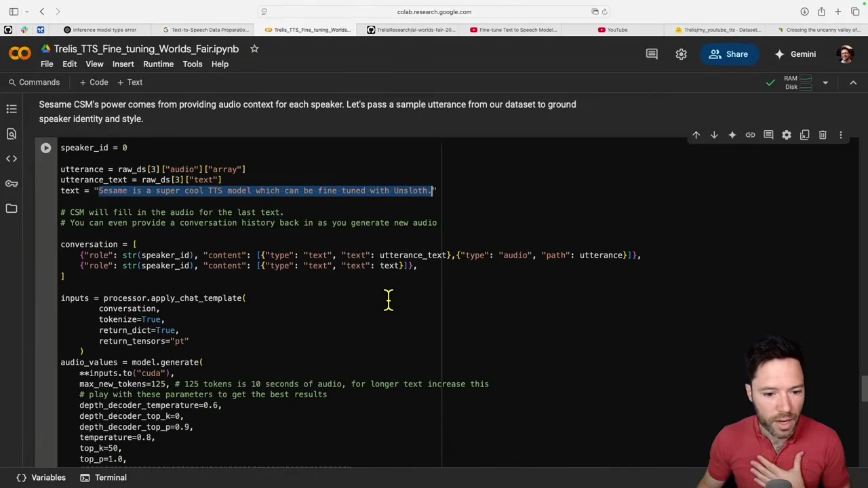Switch to the YouTube tab
The image size is (868, 488).
click(x=613, y=30)
